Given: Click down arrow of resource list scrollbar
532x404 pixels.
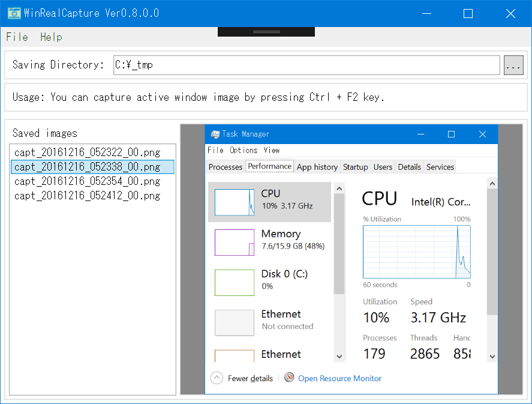Looking at the screenshot, I should pyautogui.click(x=339, y=357).
